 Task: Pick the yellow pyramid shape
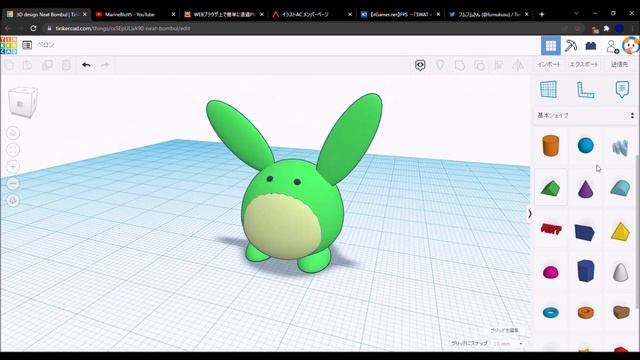tap(620, 231)
